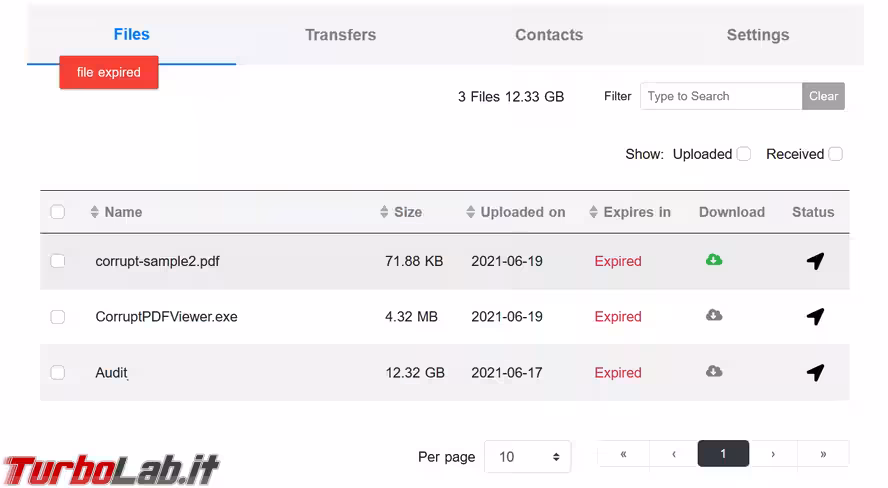The height and width of the screenshot is (488, 888).
Task: Click green download icon for corrupt-sample2.pdf
Action: 714,260
